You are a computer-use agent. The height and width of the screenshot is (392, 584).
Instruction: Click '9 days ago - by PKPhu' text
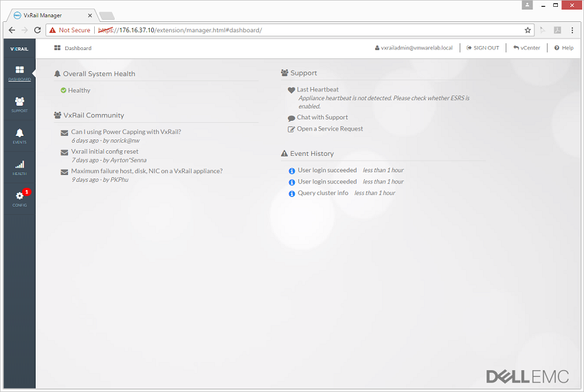100,180
